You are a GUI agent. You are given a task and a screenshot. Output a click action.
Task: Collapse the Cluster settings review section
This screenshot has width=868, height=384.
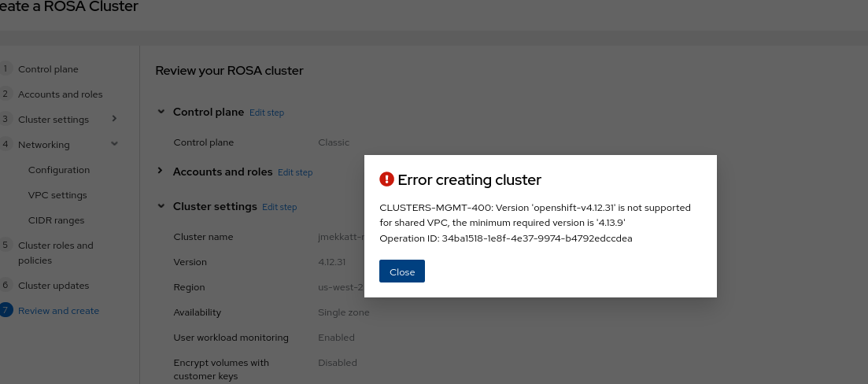click(x=161, y=206)
